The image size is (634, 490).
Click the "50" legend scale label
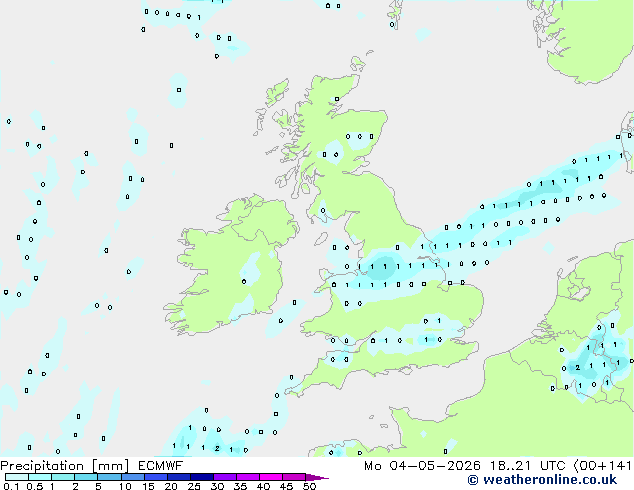[x=309, y=486]
